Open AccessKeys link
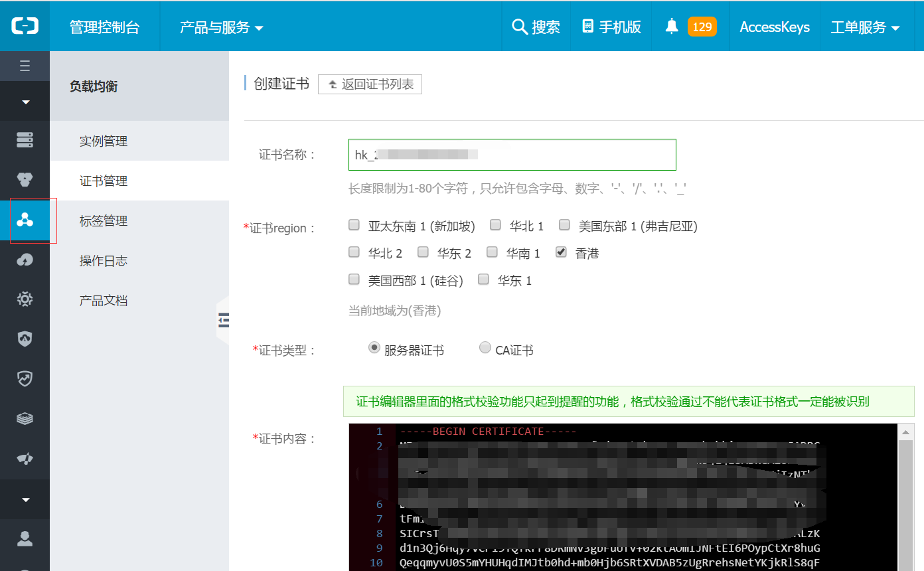Viewport: 924px width, 571px height. click(775, 27)
